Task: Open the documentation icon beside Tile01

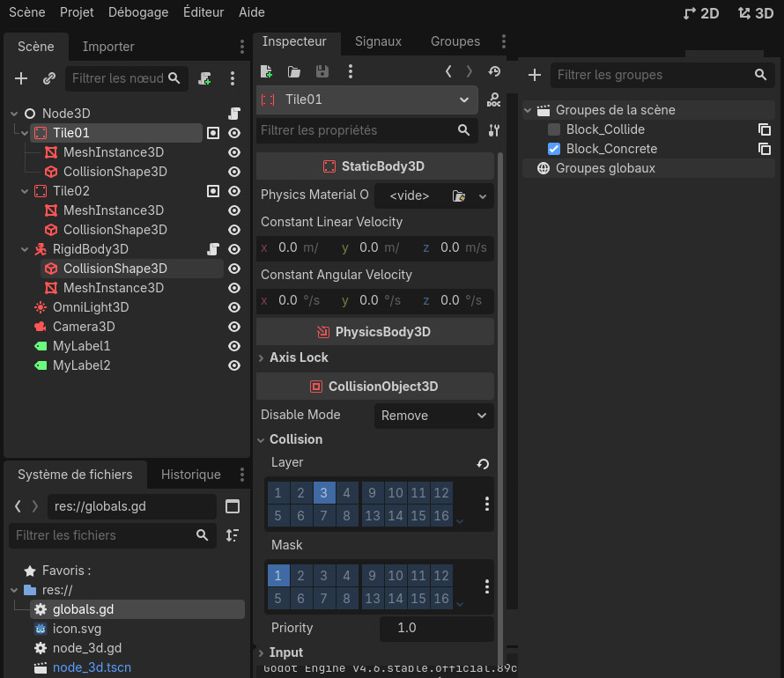Action: [493, 99]
